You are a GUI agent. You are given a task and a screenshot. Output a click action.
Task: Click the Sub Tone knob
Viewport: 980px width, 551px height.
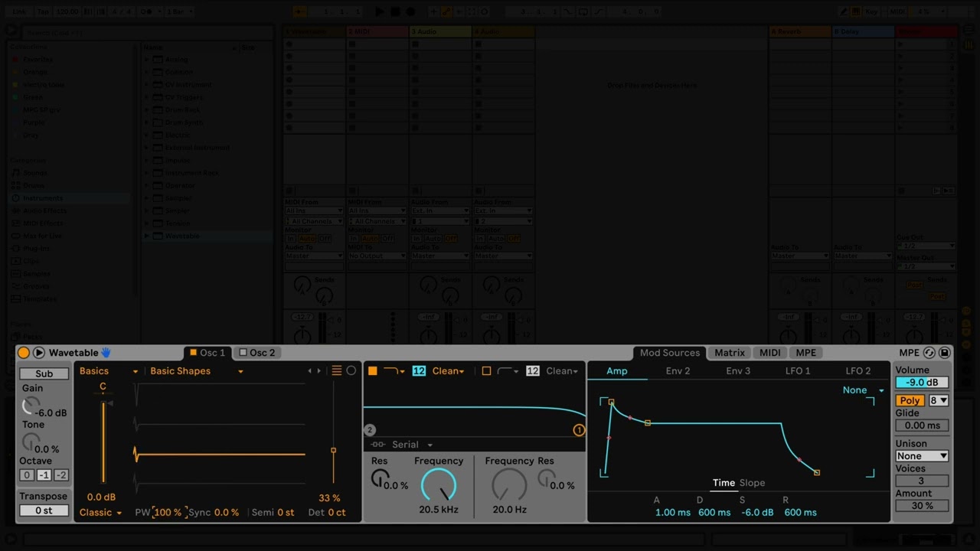click(30, 442)
